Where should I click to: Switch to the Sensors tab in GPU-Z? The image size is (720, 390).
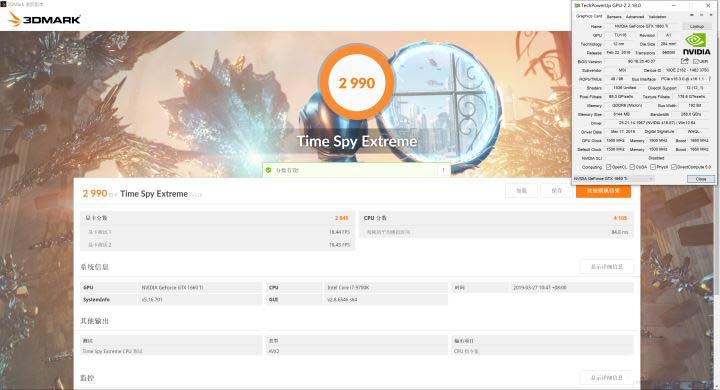614,17
